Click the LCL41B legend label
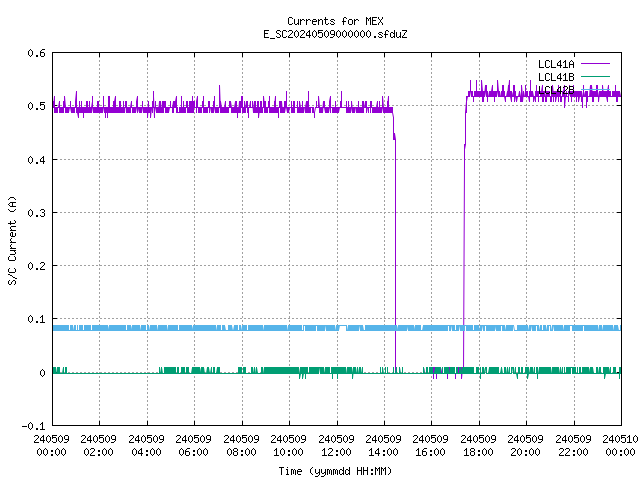The image size is (640, 480). pos(556,77)
